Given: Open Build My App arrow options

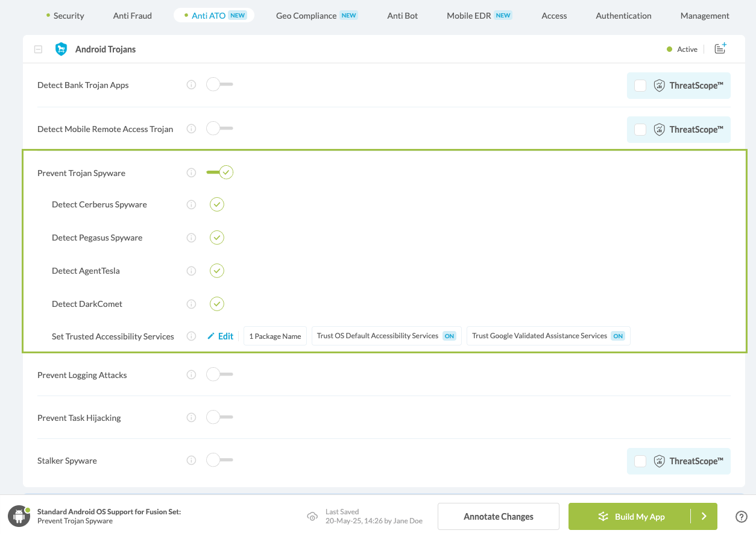Looking at the screenshot, I should tap(704, 517).
